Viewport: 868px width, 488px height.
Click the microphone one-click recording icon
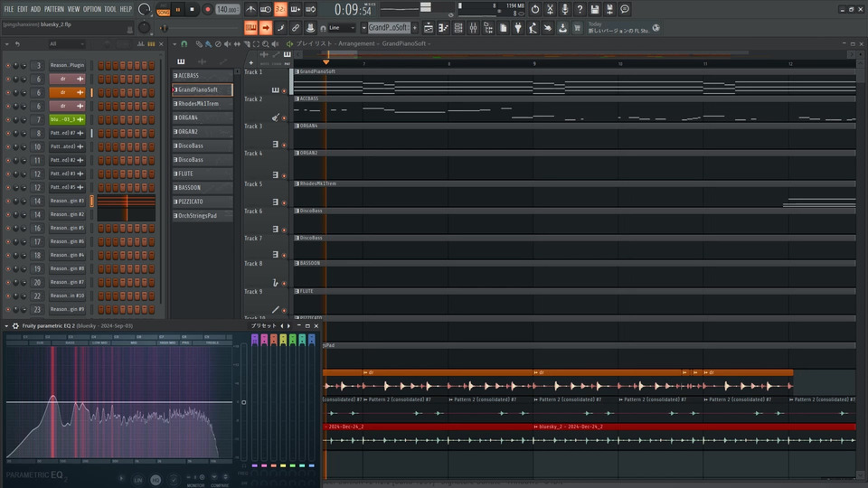[564, 9]
